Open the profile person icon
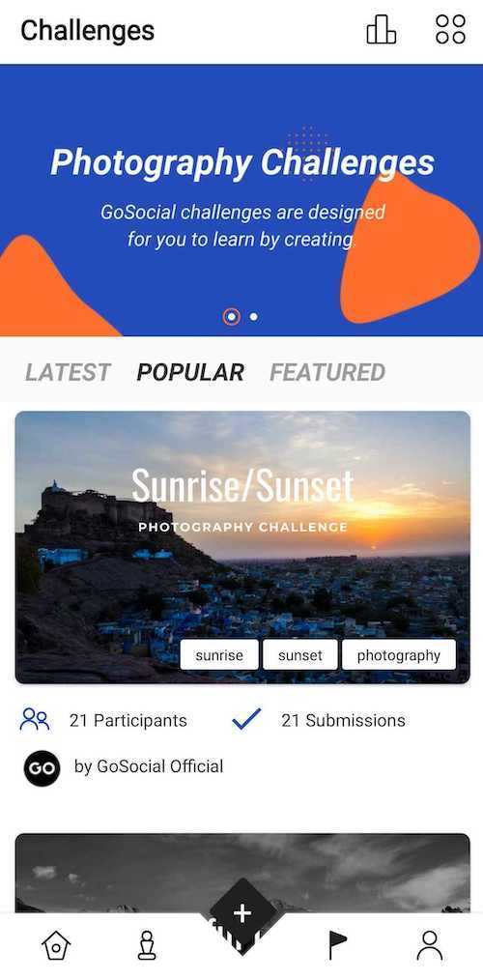The height and width of the screenshot is (980, 483). point(430,945)
